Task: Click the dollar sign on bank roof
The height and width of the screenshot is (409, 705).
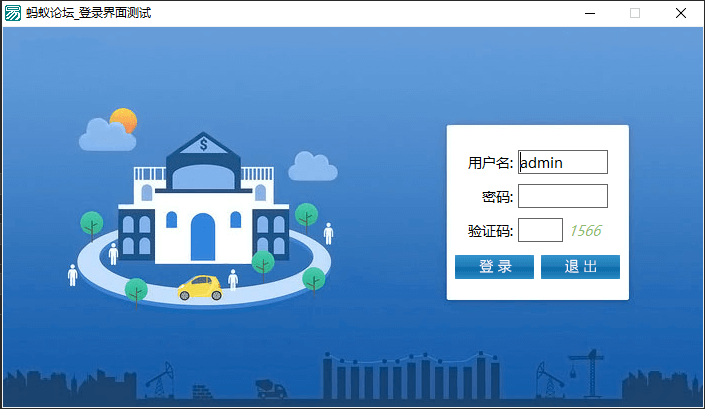Action: point(204,145)
